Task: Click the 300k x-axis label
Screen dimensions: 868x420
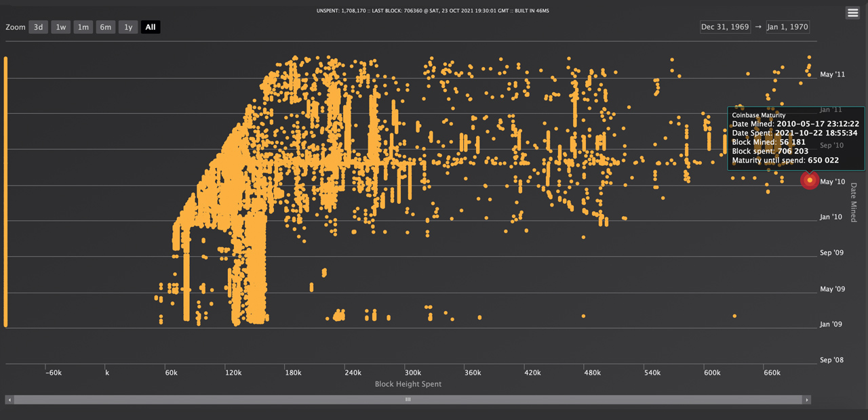Action: click(x=413, y=373)
